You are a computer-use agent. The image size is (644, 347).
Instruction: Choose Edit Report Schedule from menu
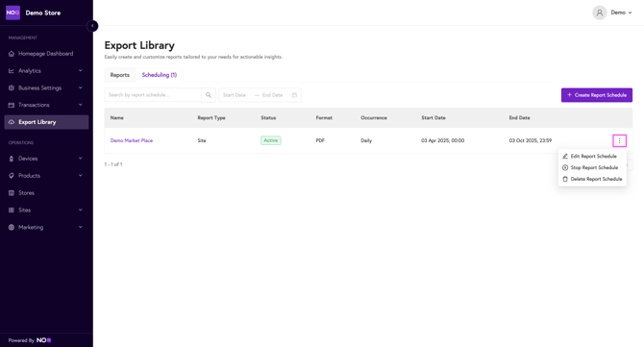592,156
